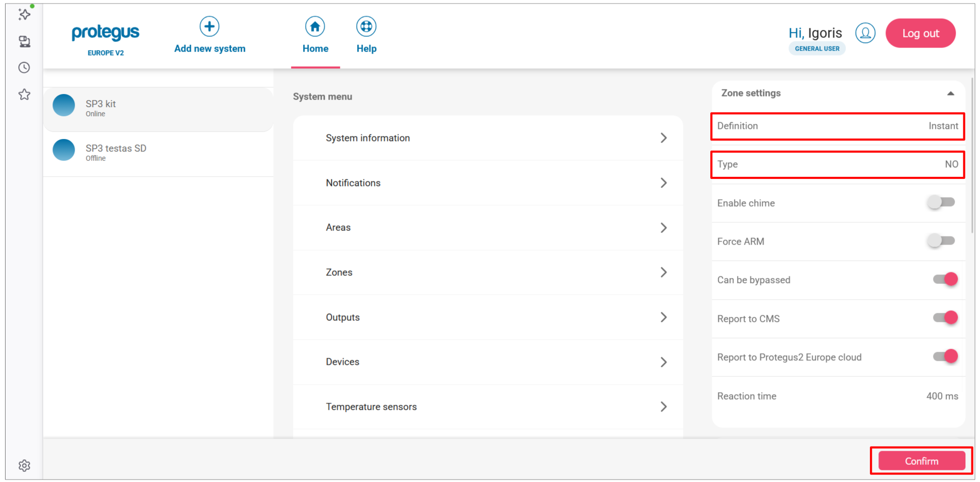
Task: Expand Areas chevron
Action: coord(664,228)
